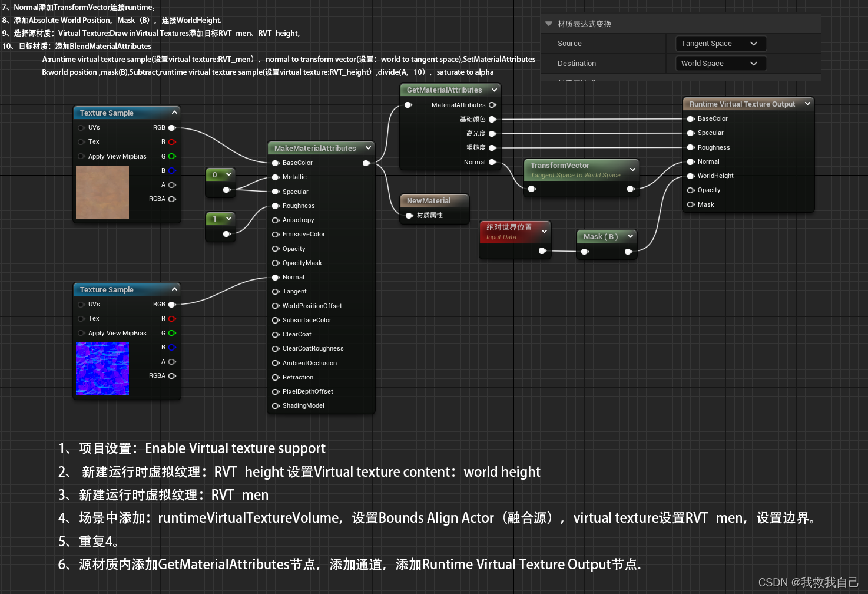Toggle Apply View MipBias on top Texture Sample
The height and width of the screenshot is (594, 868).
[81, 156]
